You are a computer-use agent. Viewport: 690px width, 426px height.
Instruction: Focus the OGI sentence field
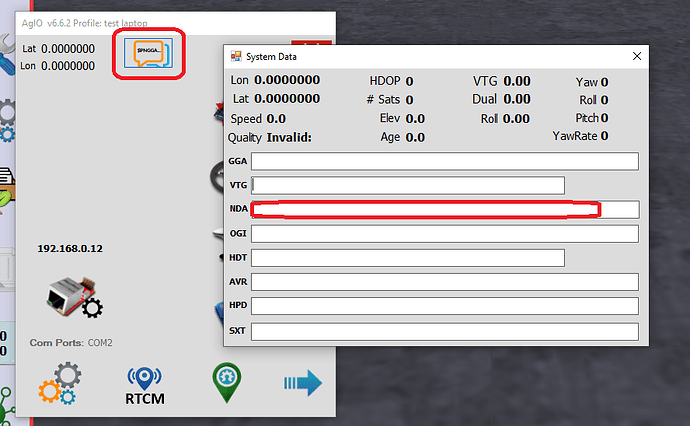coord(444,234)
